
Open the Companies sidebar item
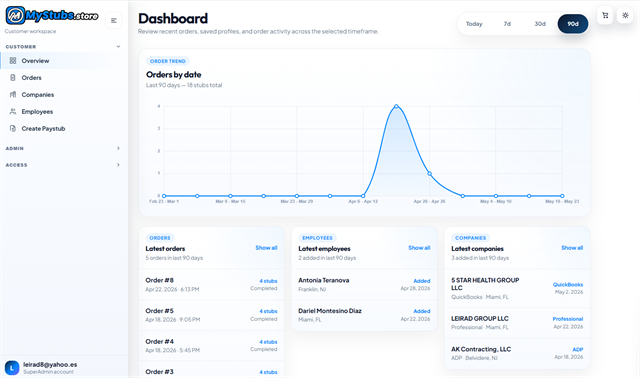click(64, 94)
